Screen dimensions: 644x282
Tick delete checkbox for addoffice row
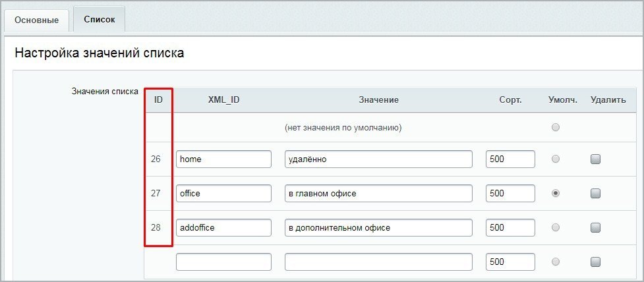coord(595,227)
